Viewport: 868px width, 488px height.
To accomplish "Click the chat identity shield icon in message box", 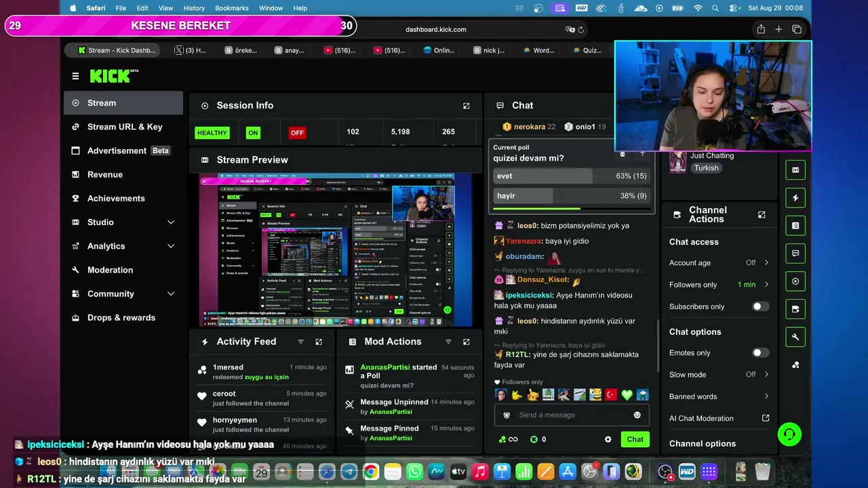I will pyautogui.click(x=507, y=415).
